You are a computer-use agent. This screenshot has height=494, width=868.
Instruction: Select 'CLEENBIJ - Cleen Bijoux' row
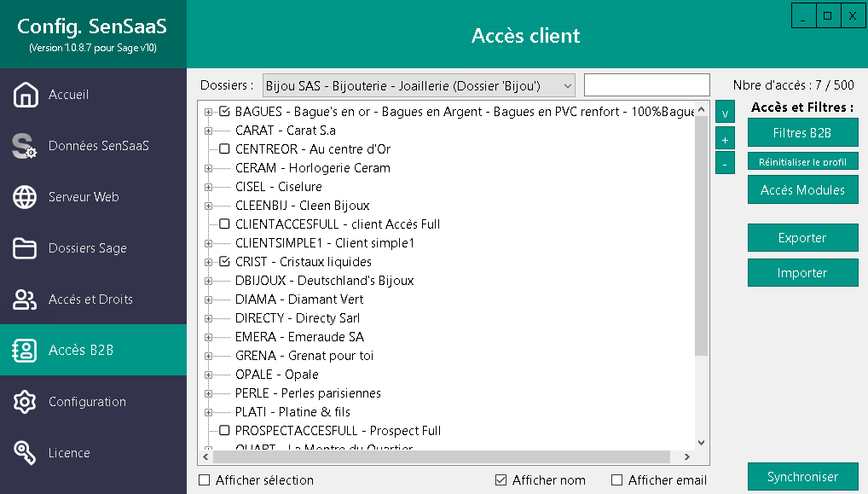pyautogui.click(x=302, y=206)
